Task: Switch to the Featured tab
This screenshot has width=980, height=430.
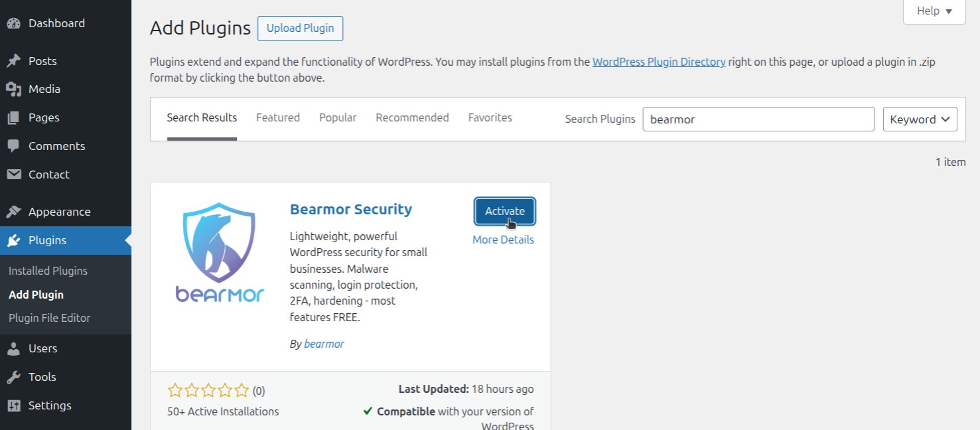Action: (x=278, y=118)
